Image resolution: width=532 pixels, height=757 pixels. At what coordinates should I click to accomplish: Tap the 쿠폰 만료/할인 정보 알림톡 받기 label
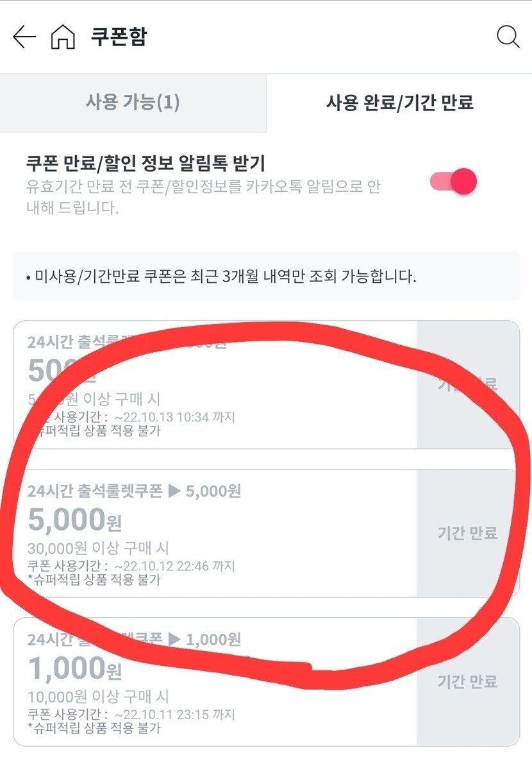point(145,162)
